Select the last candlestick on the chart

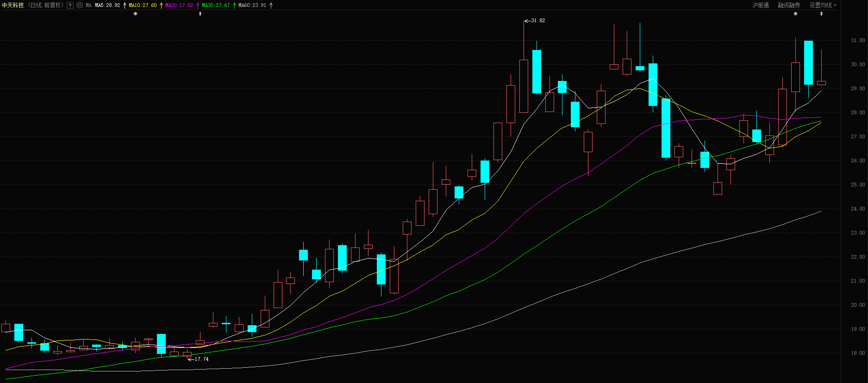point(821,83)
